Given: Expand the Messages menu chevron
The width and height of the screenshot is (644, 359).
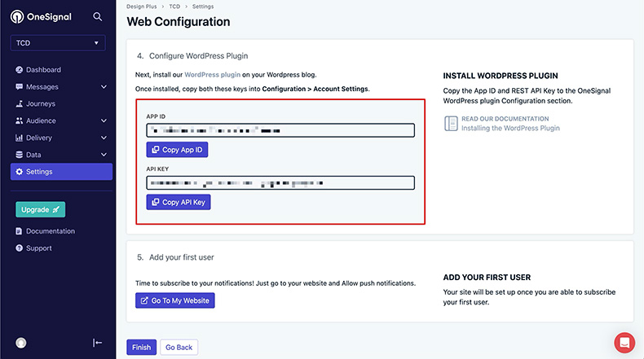Looking at the screenshot, I should 104,87.
